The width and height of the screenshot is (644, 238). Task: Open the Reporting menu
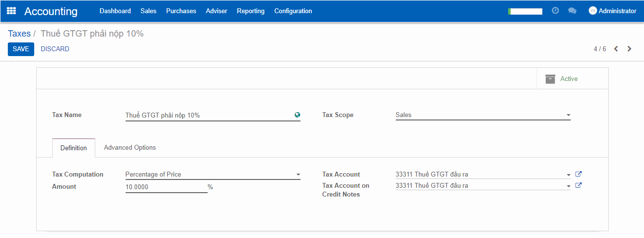pyautogui.click(x=251, y=11)
